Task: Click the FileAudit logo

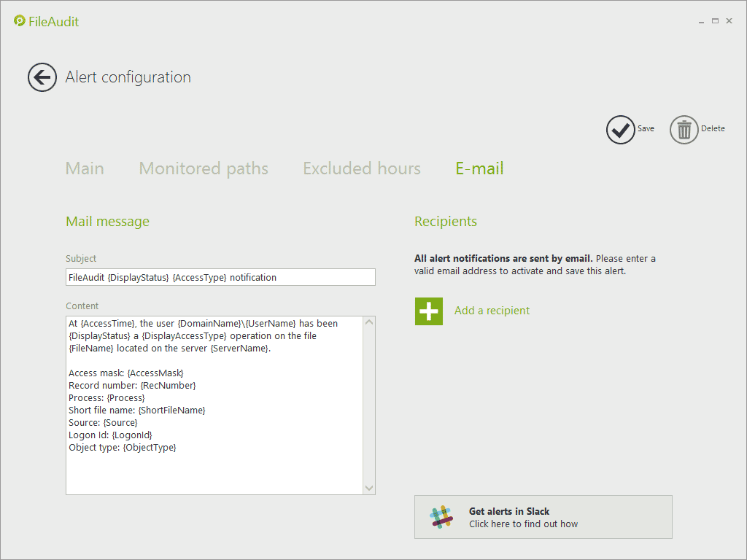Action: click(46, 21)
